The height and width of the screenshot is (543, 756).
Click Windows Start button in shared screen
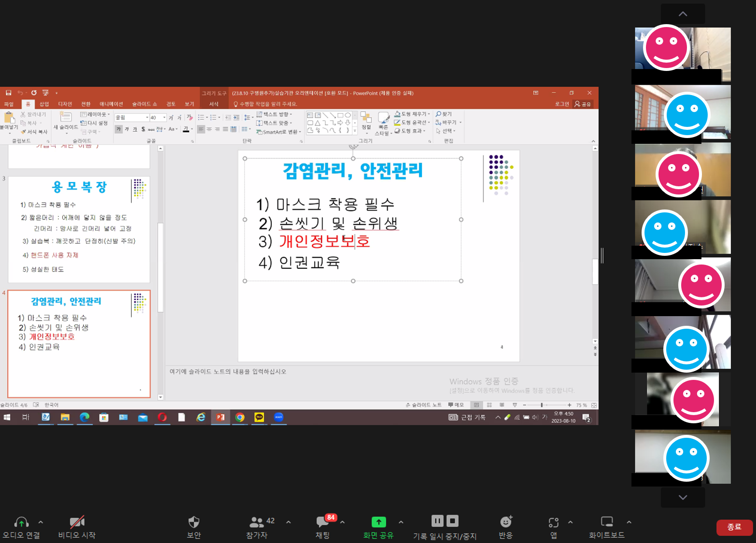[7, 417]
